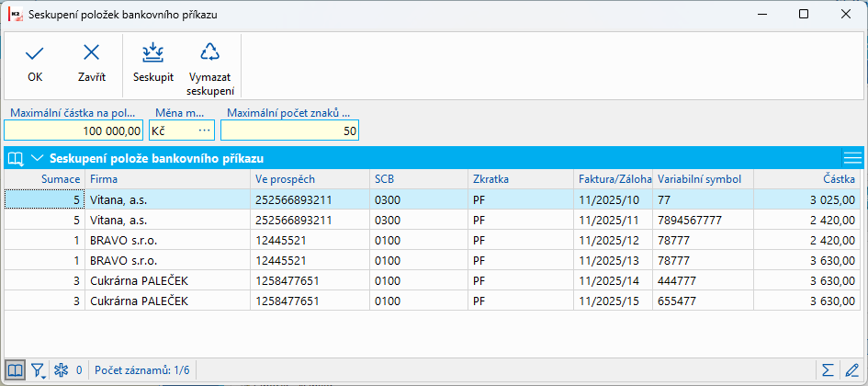Viewport: 868px width, 386px height.
Task: Open currency lookup with the three-dots button
Action: click(x=204, y=131)
